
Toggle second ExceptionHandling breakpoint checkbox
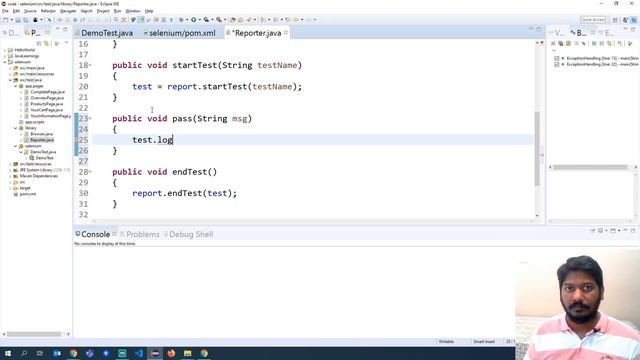coord(557,64)
